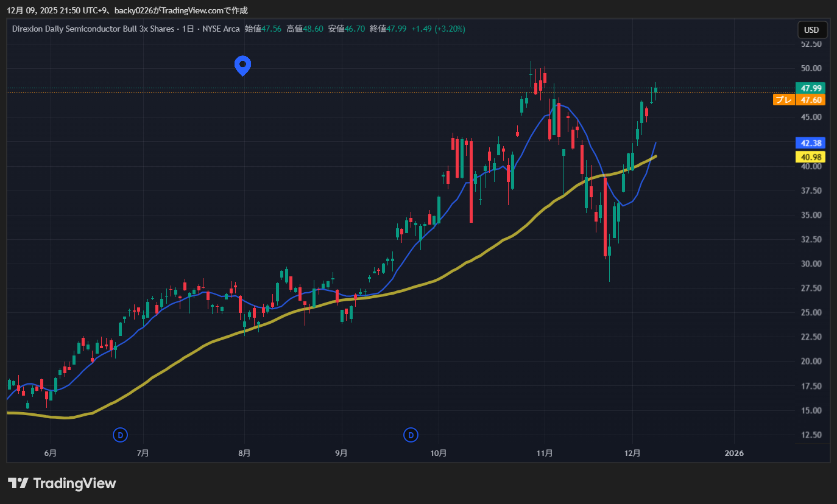
Task: Click the dividend D marker near late June
Action: 121,435
